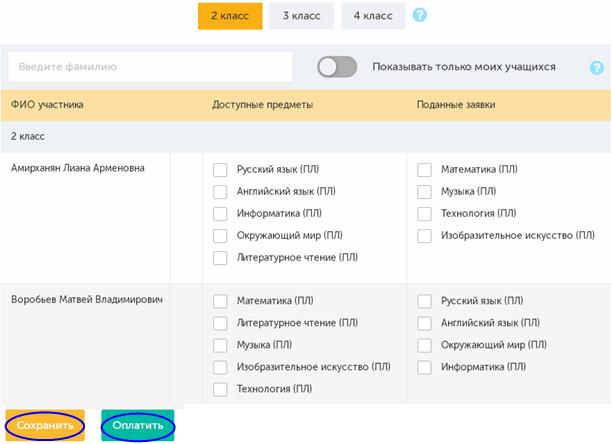The image size is (612, 444).
Task: Switch to the 3 класс tab
Action: (302, 16)
